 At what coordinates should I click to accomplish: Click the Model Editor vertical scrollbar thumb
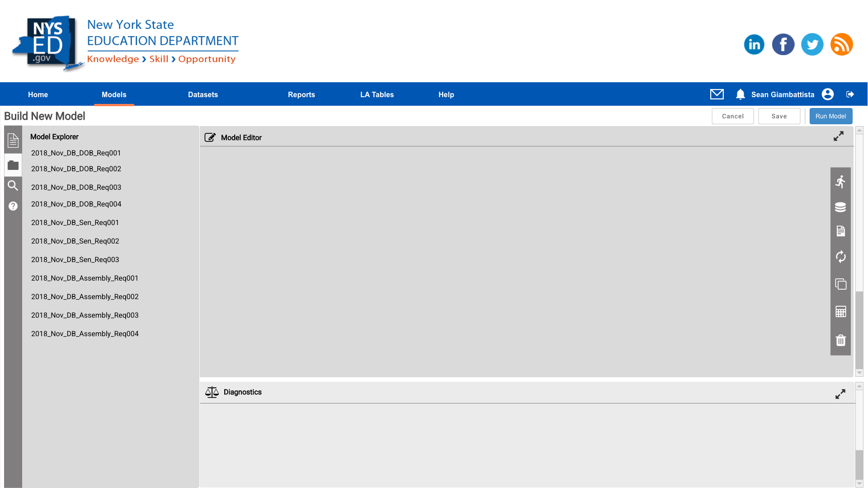pyautogui.click(x=859, y=330)
